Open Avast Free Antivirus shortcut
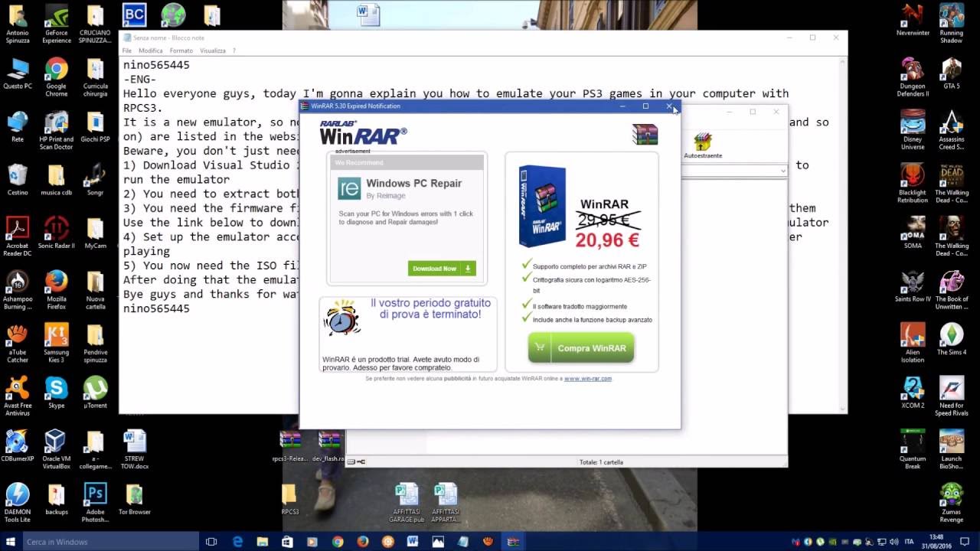The image size is (980, 551). tap(18, 396)
